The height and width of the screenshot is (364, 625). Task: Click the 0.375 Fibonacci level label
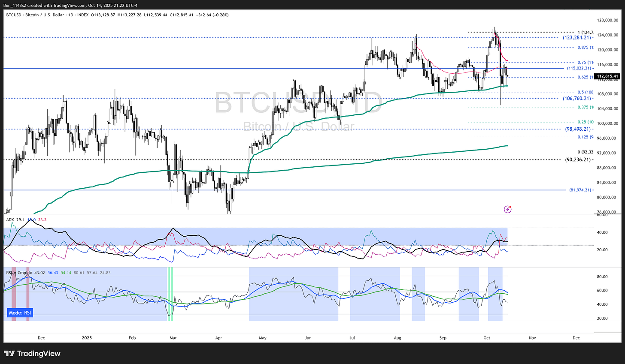point(586,107)
